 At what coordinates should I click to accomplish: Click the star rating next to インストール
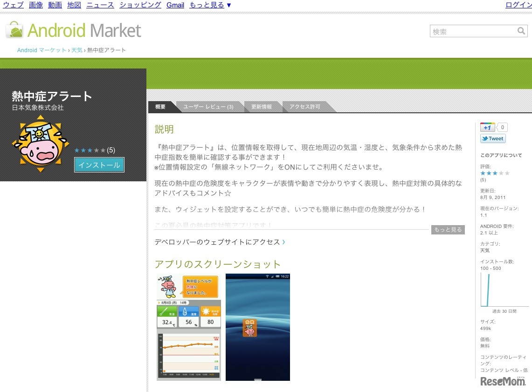(90, 150)
